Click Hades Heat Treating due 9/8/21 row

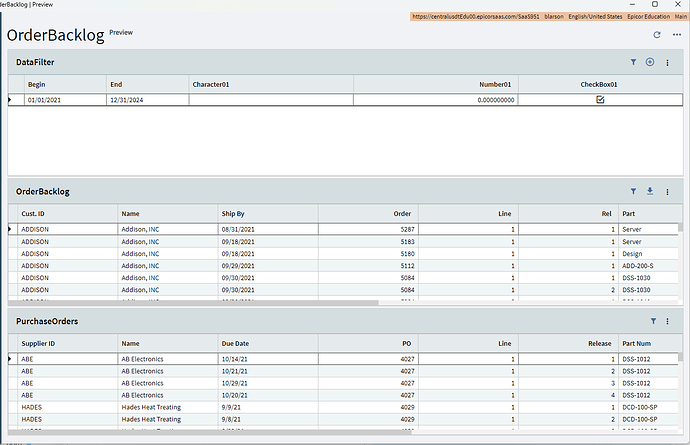pyautogui.click(x=343, y=419)
